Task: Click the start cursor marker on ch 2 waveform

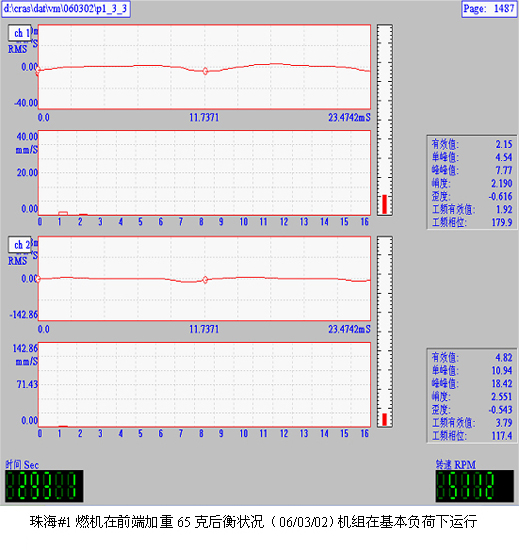Action: (x=38, y=279)
